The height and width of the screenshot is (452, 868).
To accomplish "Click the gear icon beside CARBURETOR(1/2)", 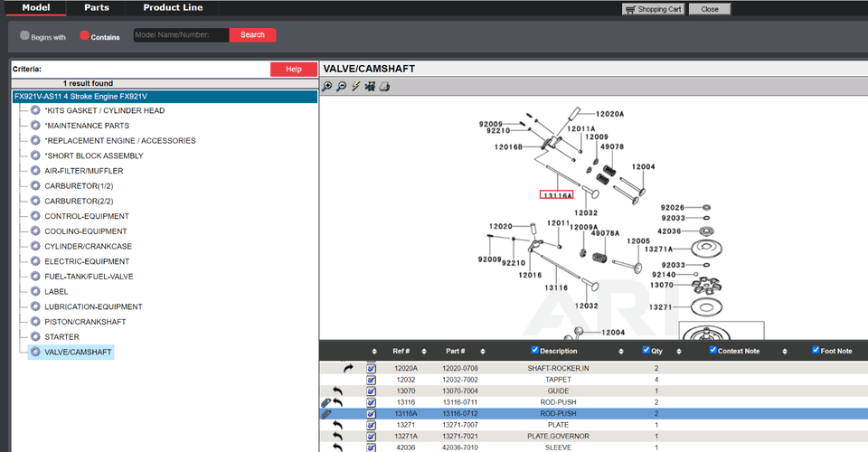I will (x=35, y=186).
